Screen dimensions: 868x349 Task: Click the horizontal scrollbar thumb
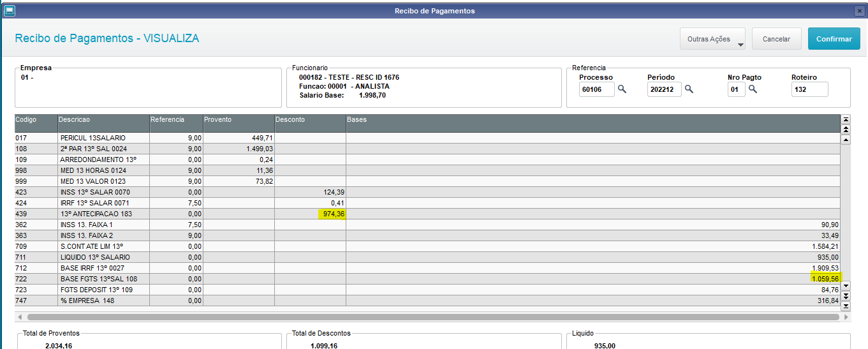click(433, 316)
